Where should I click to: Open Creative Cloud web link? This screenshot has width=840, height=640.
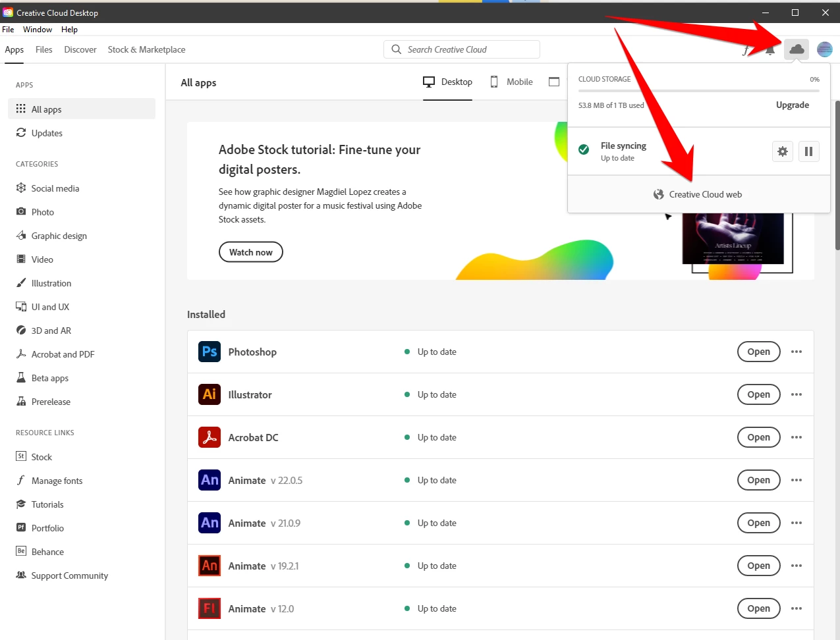coord(698,194)
